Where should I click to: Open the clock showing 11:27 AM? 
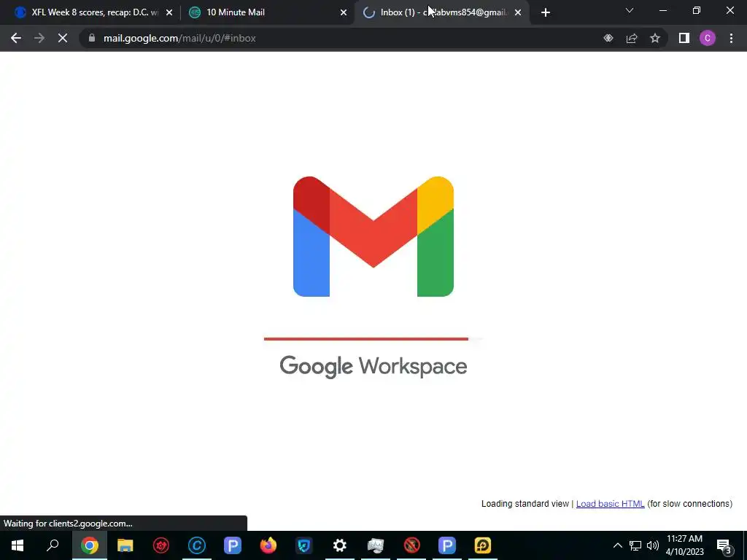coord(684,545)
